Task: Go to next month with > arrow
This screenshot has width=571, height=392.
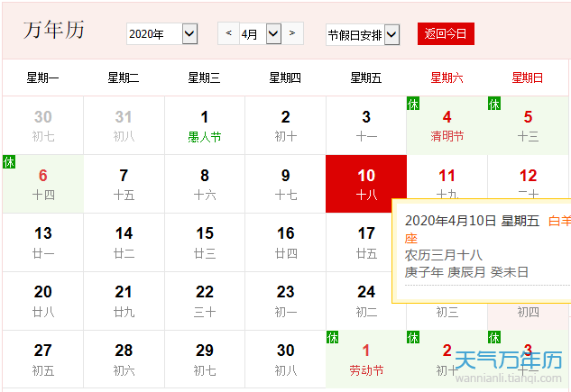Action: click(x=292, y=33)
